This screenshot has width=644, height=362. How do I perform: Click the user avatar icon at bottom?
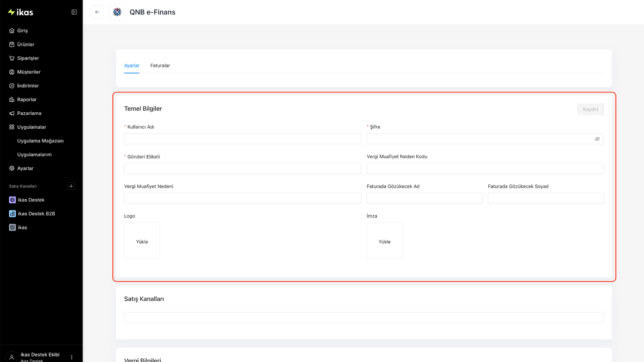click(12, 357)
